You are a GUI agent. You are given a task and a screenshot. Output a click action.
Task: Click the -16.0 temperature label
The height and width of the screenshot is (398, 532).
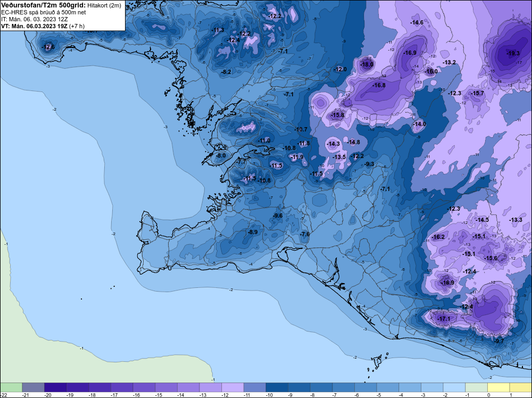pyautogui.click(x=431, y=71)
